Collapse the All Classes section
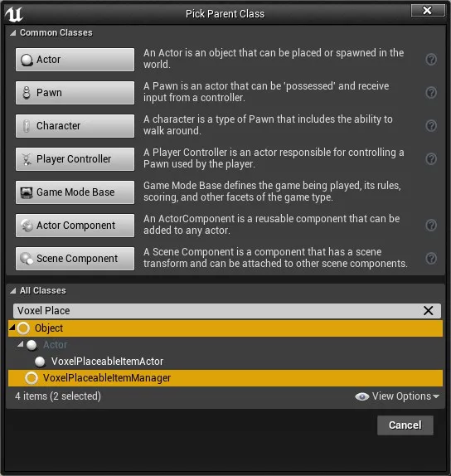 (x=12, y=291)
